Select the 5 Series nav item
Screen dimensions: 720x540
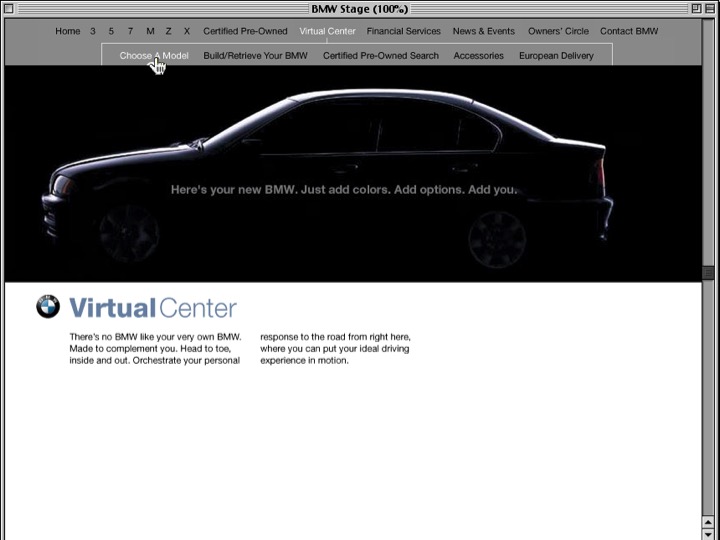pos(111,31)
